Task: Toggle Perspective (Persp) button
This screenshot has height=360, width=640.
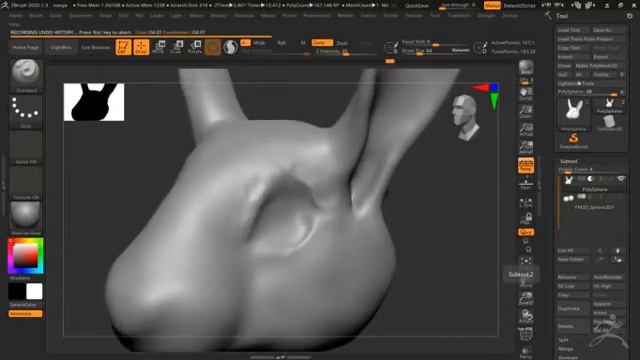Action: click(x=526, y=165)
